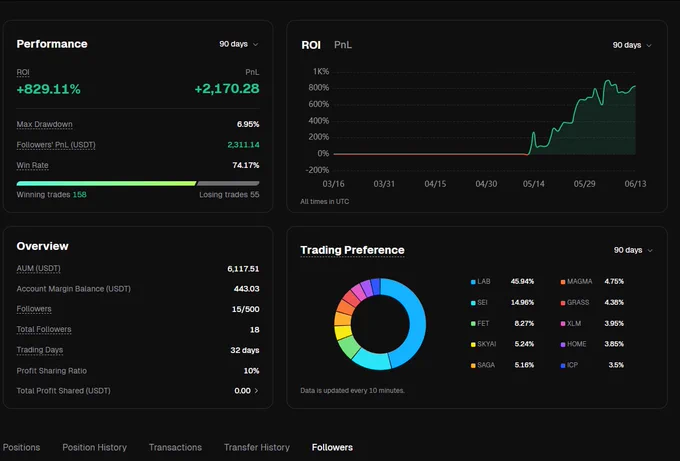The image size is (680, 461).
Task: Click the Followers' PnL (USDT) label
Action: pos(56,145)
